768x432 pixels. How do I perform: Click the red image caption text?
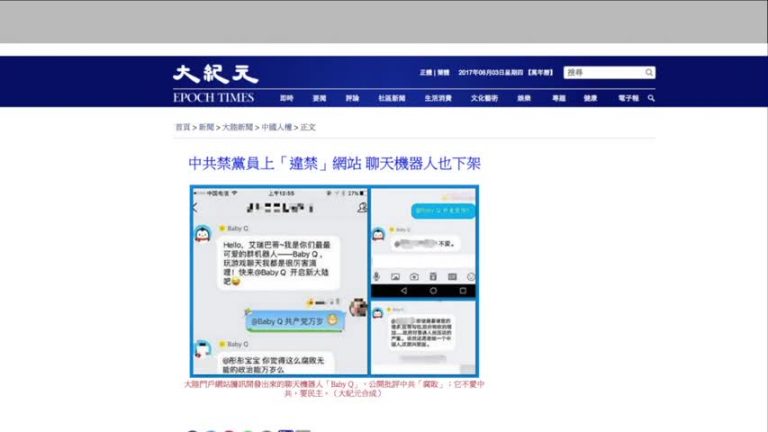click(334, 388)
